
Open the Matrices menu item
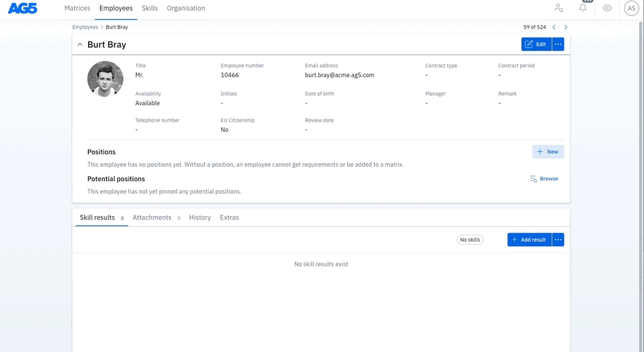click(77, 9)
